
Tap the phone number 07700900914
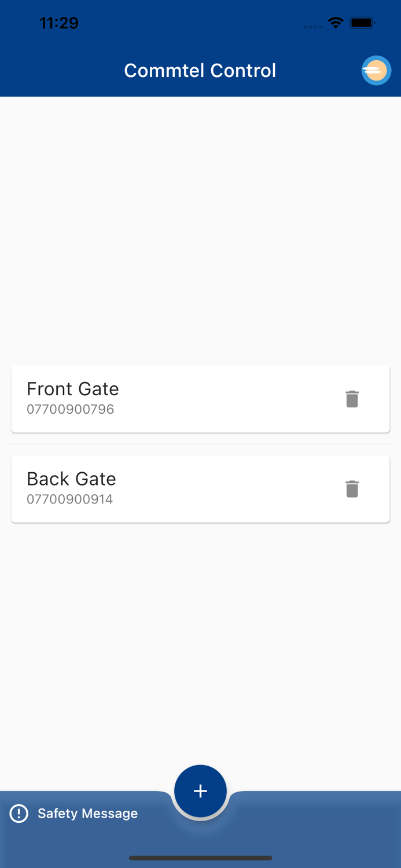click(69, 499)
